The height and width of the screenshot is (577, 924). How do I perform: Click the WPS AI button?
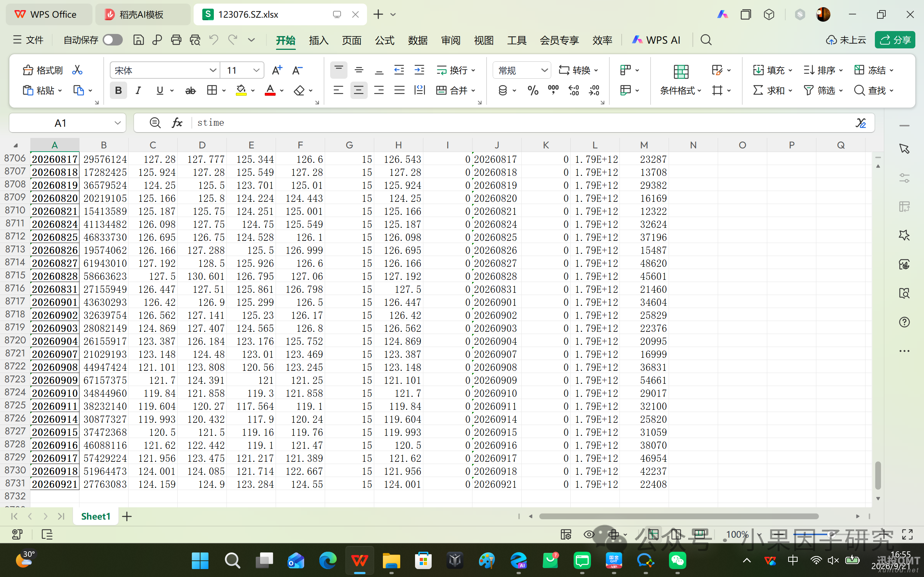656,40
